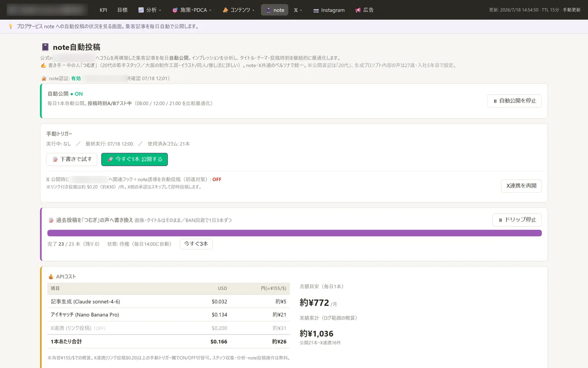588x368 pixels.
Task: Expand the 分析 dropdown menu
Action: click(x=149, y=10)
